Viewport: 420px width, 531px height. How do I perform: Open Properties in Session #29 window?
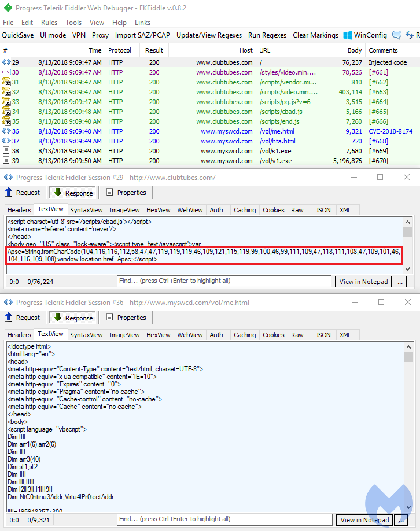[126, 193]
